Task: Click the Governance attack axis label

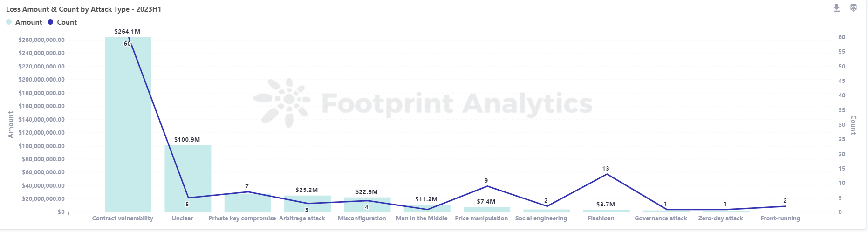Action: click(661, 218)
